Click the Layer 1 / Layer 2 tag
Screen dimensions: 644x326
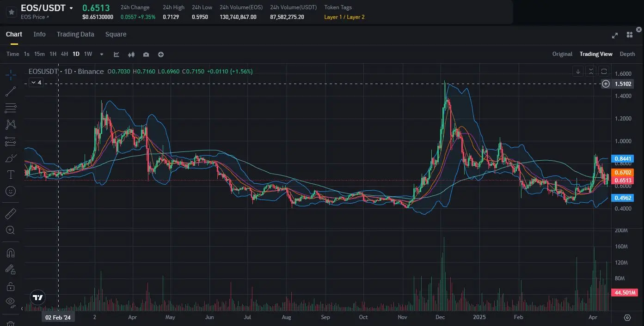[x=344, y=17]
